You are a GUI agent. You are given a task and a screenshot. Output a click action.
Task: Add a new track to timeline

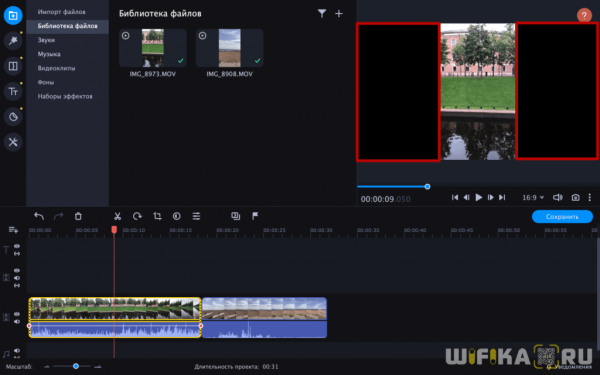tap(13, 230)
